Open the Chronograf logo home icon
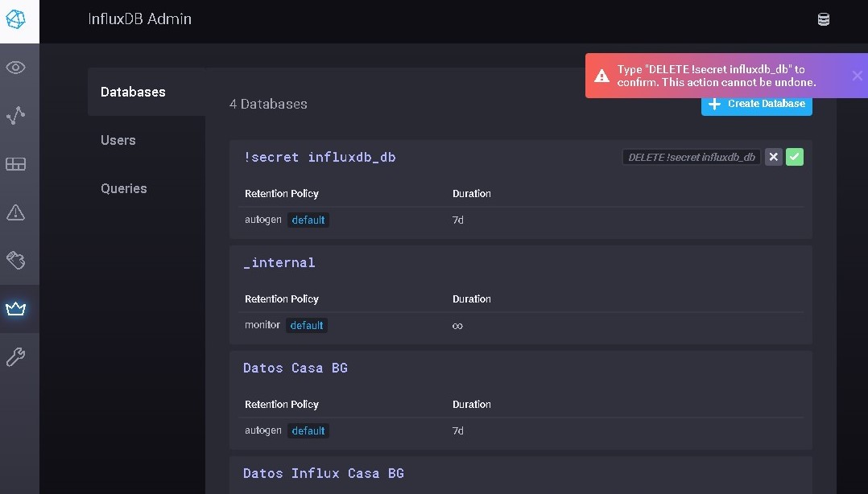 [15, 19]
